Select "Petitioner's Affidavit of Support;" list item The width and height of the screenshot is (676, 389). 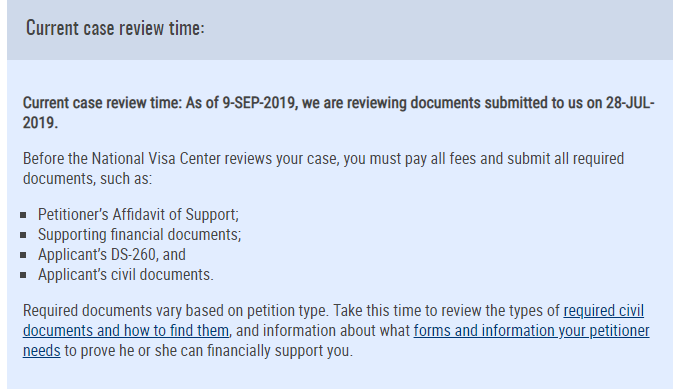pos(138,215)
